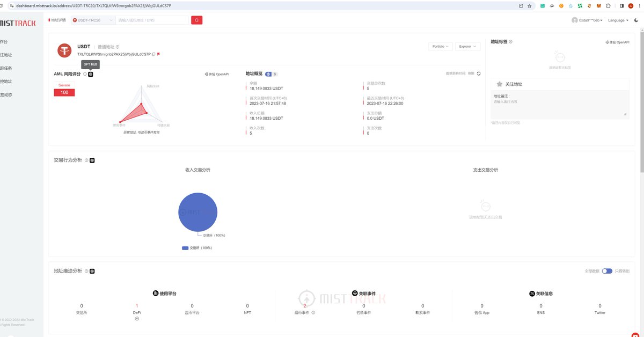
Task: Open the sidebar item ending 踪任务
Action: point(6,68)
